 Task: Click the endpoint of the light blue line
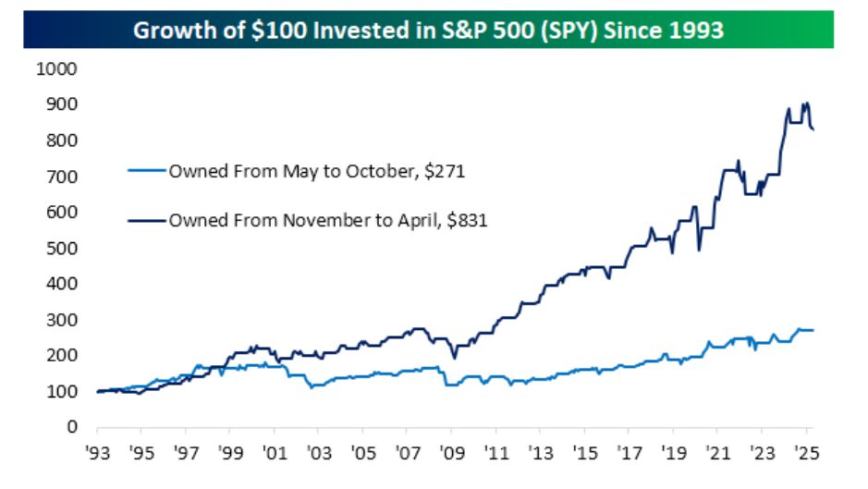[813, 330]
